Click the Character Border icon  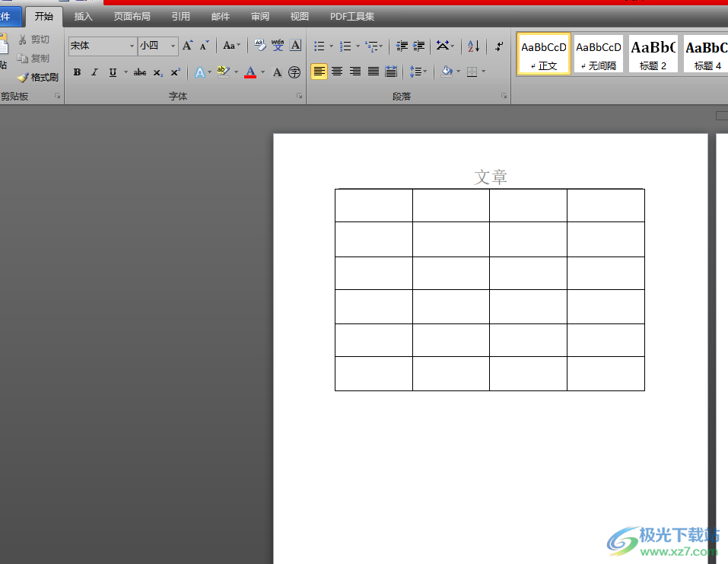click(x=295, y=45)
